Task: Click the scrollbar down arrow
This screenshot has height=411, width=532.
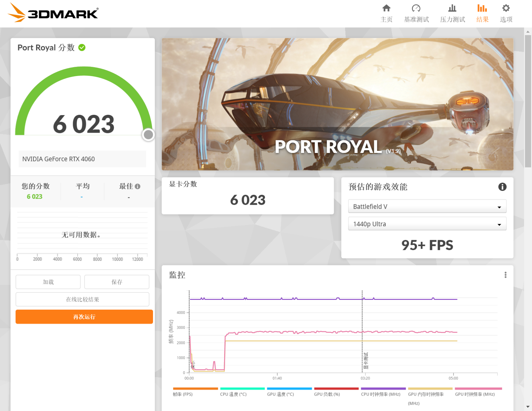Action: click(x=528, y=407)
